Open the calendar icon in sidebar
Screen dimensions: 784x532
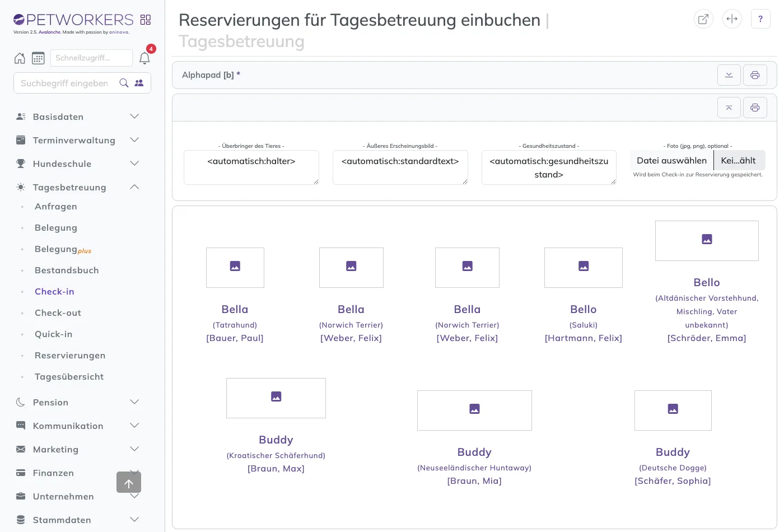[38, 58]
